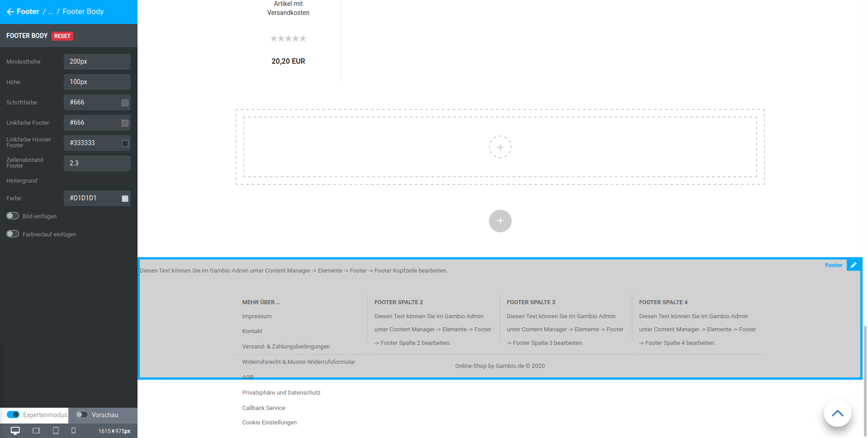The height and width of the screenshot is (438, 868).
Task: Click the pencil edit icon on the Footer element
Action: coord(854,265)
